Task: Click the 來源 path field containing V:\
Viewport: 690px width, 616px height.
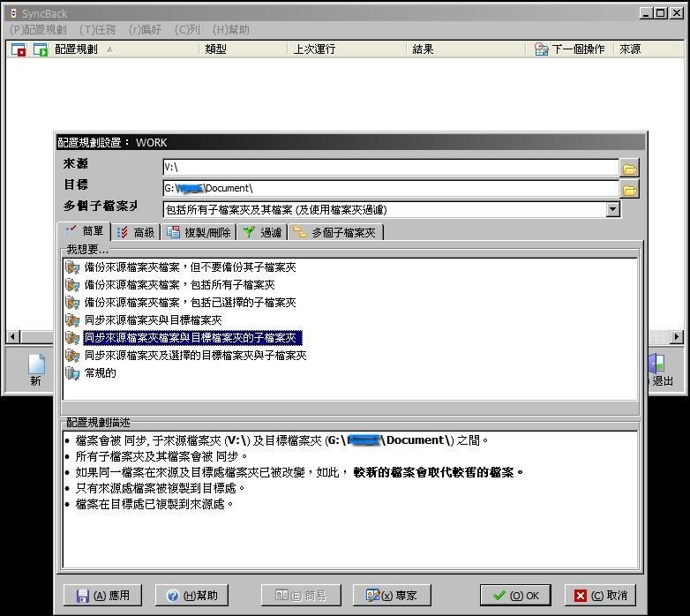Action: [391, 167]
